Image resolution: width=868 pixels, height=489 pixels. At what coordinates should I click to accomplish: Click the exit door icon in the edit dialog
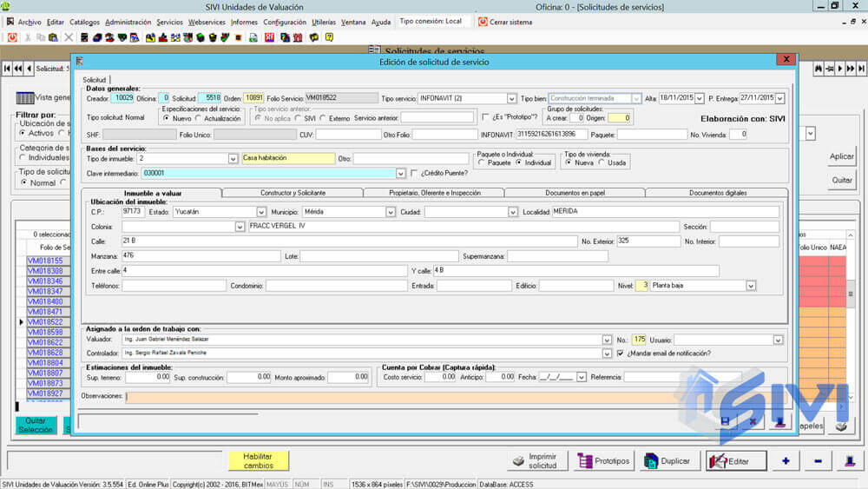click(780, 422)
